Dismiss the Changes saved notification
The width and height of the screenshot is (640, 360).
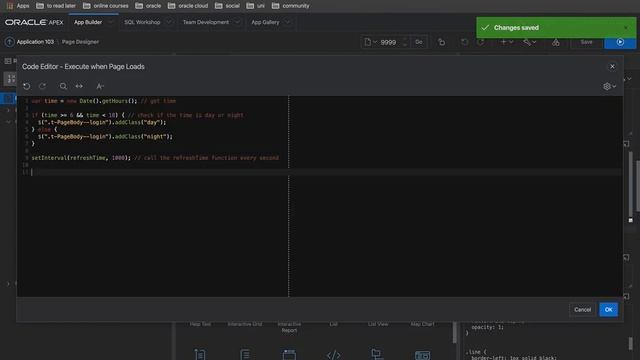[x=626, y=28]
